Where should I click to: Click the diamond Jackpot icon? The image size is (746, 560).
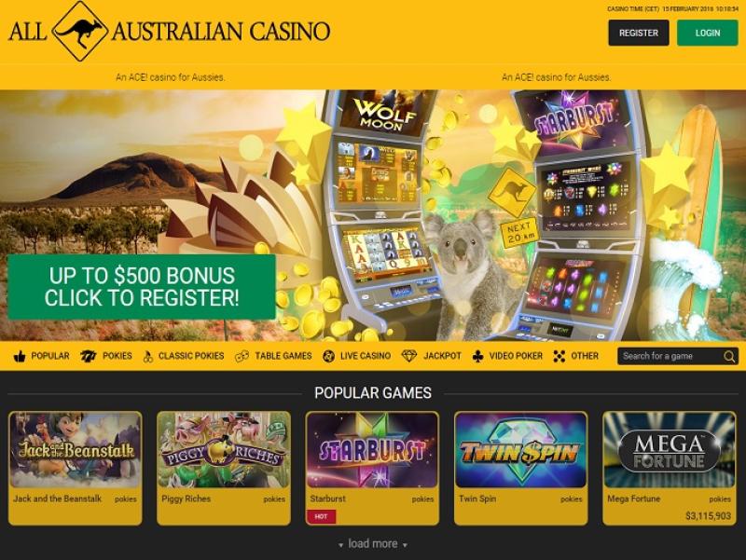pos(409,356)
